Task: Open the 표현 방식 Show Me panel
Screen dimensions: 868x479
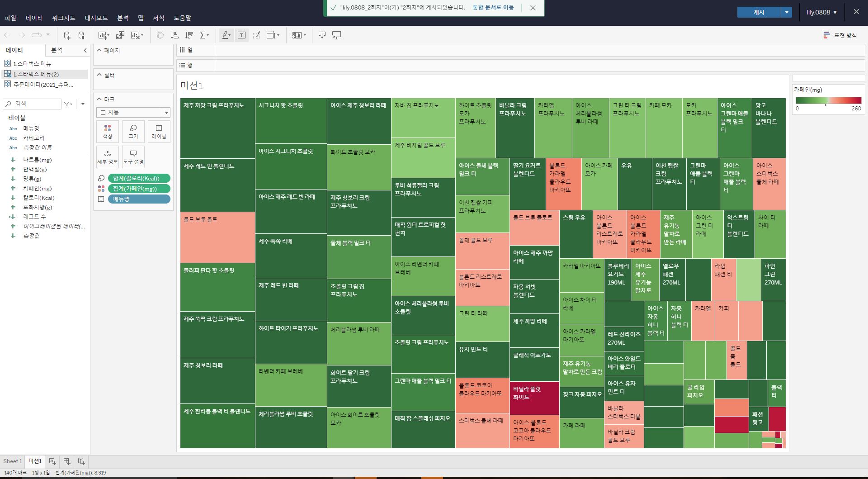Action: pos(840,35)
